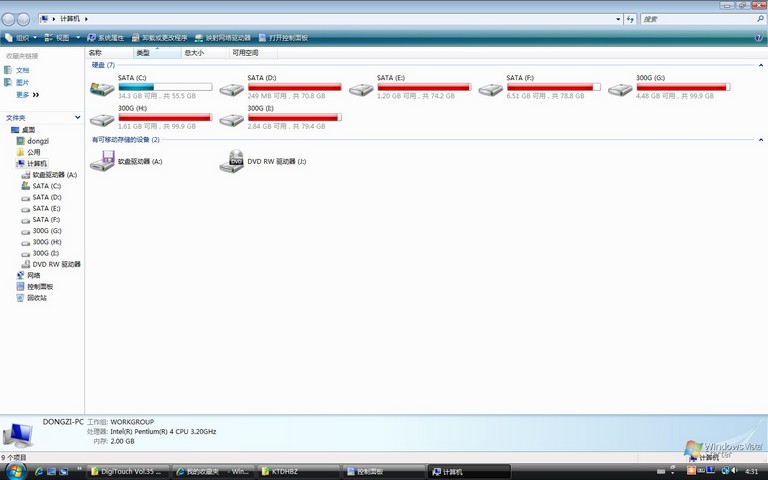Open the 视图 dropdown arrow
Image resolution: width=768 pixels, height=480 pixels.
(x=78, y=38)
